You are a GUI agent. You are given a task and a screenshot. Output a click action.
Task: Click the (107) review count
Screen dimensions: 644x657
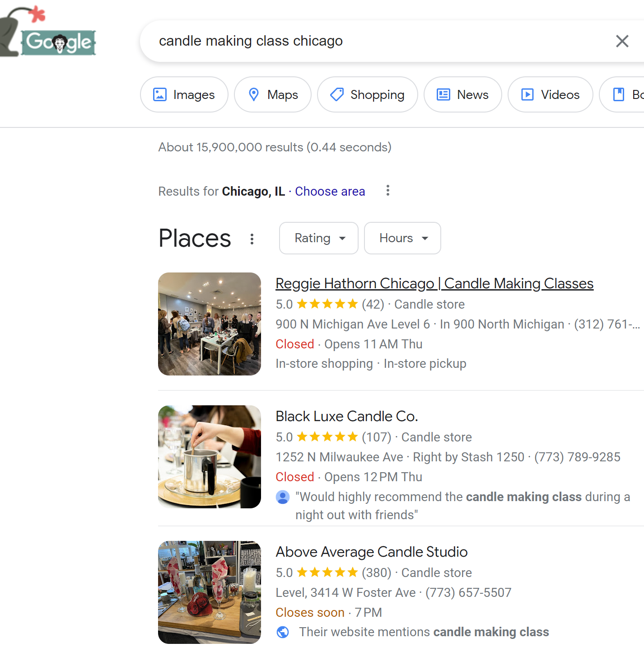point(377,437)
